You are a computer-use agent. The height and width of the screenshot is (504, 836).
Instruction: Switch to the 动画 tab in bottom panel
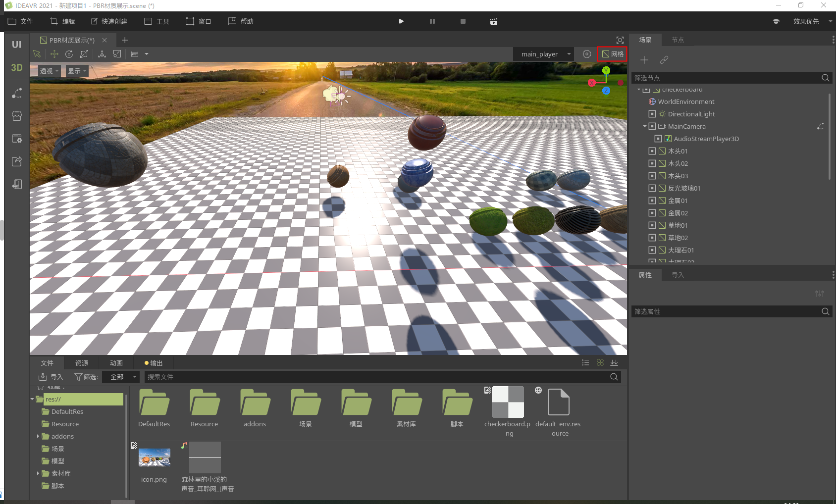[x=116, y=363]
